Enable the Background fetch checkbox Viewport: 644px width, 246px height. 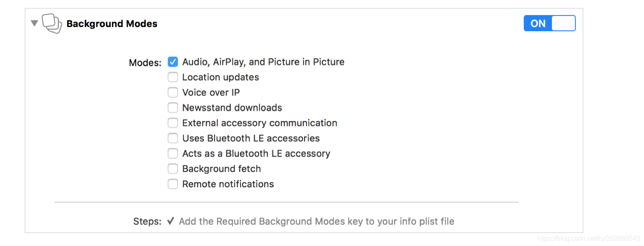coord(173,169)
